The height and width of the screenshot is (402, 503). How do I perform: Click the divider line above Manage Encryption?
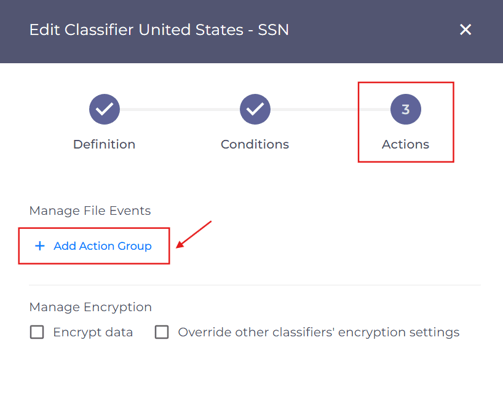point(255,285)
